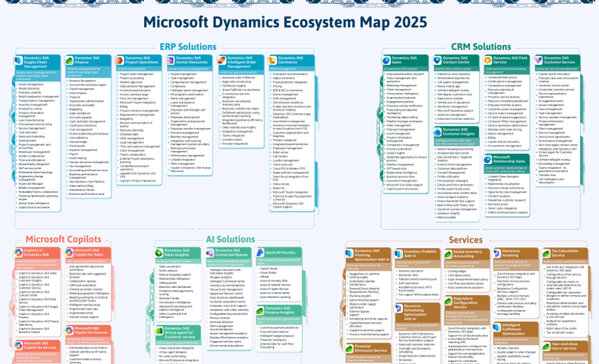Select 'AI product recommendation' in Commerce card

[x=290, y=74]
